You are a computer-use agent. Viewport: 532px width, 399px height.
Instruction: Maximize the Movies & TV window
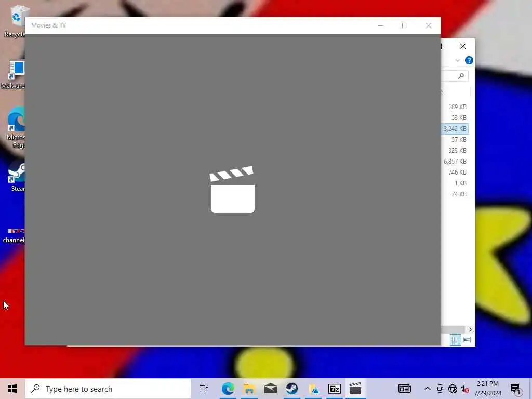point(404,25)
